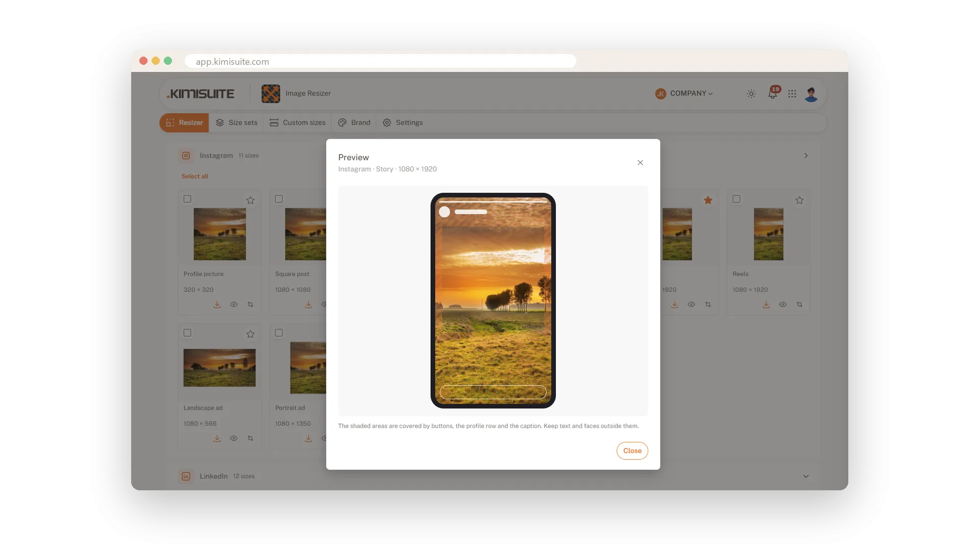Image resolution: width=980 pixels, height=551 pixels.
Task: Expand the LinkedIn section chevron
Action: click(806, 476)
